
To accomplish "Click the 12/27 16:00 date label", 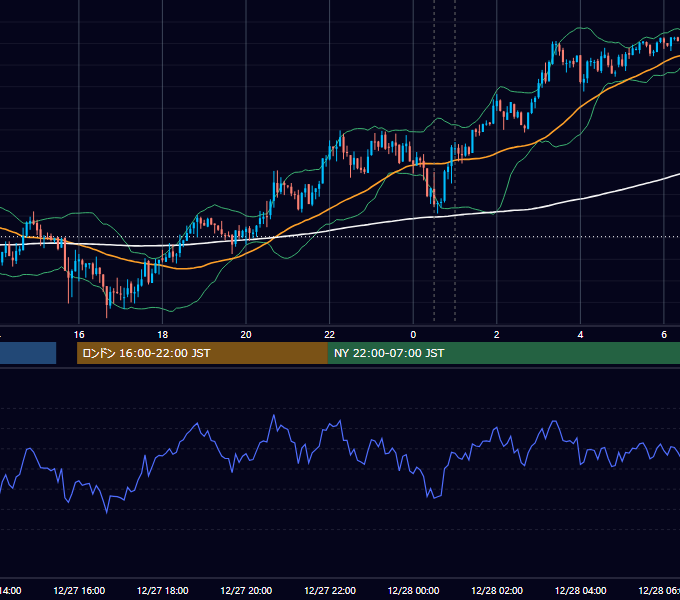I will [x=79, y=590].
